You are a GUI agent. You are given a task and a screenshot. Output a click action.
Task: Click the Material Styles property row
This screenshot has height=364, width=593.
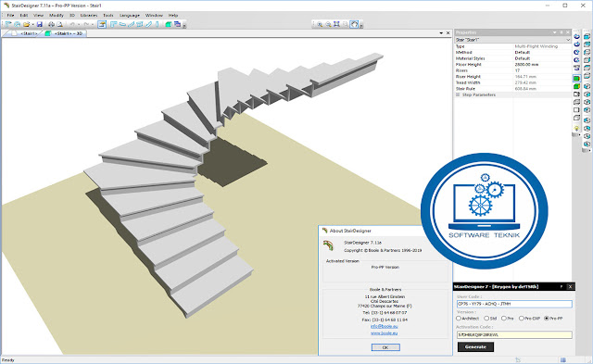coord(512,58)
